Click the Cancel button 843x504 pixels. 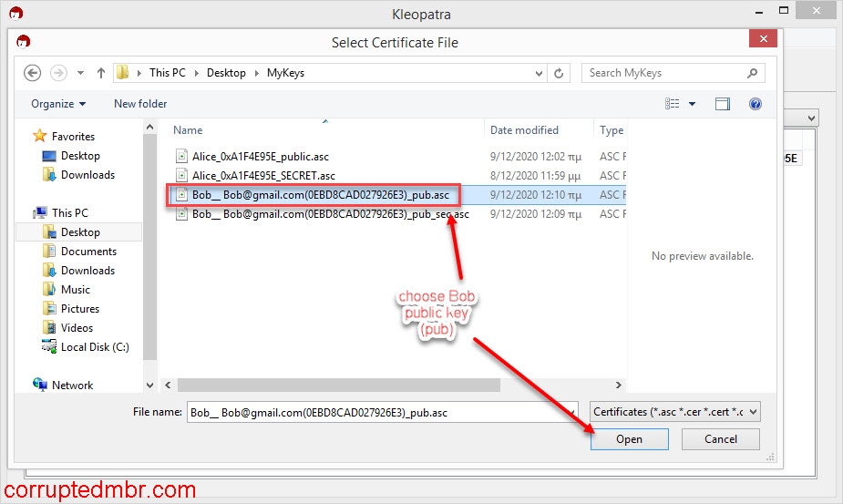pyautogui.click(x=721, y=439)
